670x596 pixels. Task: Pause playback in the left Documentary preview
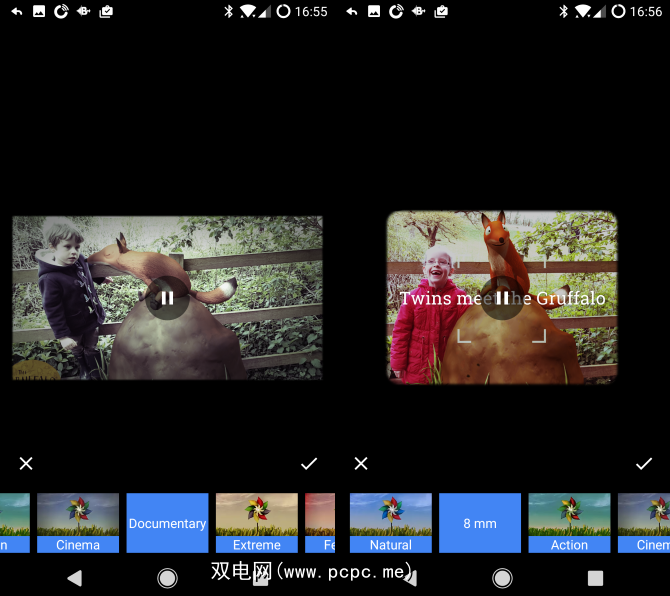pyautogui.click(x=167, y=298)
